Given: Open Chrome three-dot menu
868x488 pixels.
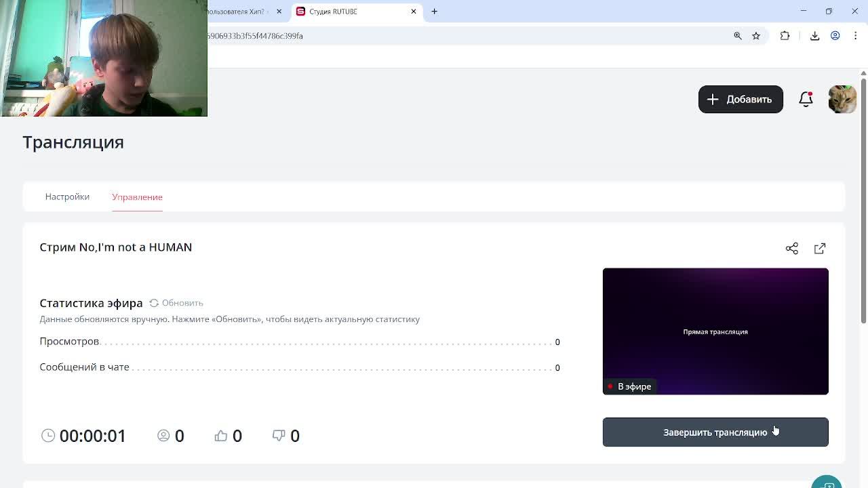Looking at the screenshot, I should coord(855,36).
